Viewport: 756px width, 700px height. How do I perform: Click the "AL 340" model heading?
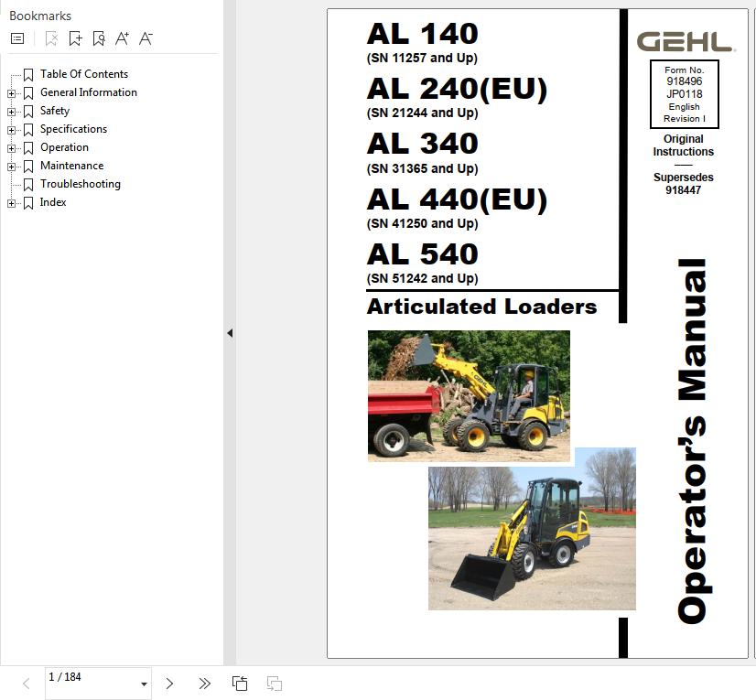422,144
